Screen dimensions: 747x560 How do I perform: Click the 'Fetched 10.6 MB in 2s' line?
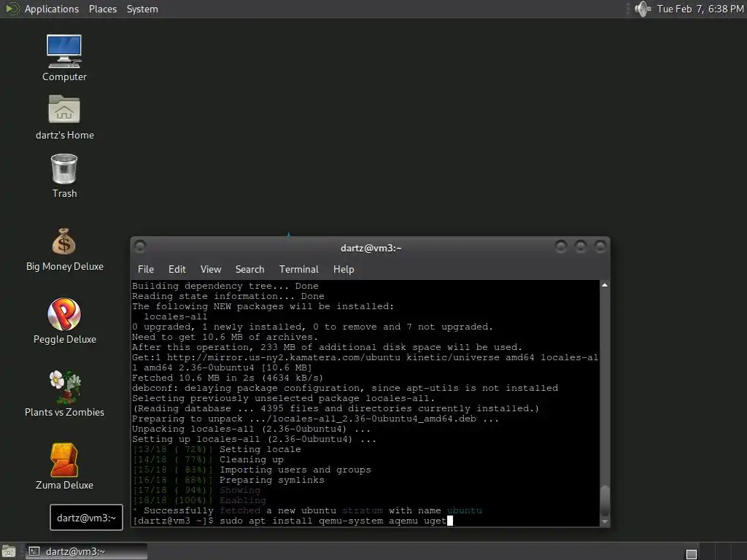coord(228,378)
